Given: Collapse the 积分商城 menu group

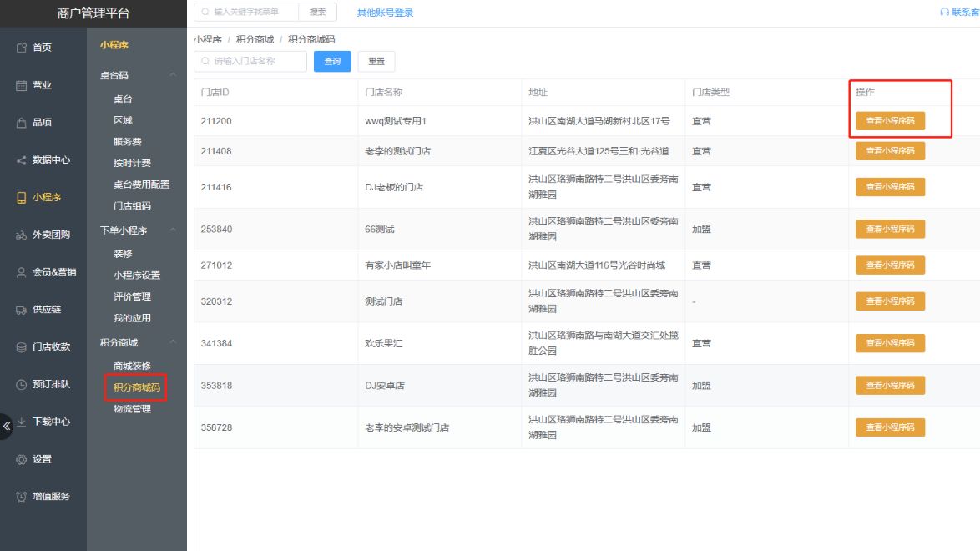Looking at the screenshot, I should click(x=173, y=342).
